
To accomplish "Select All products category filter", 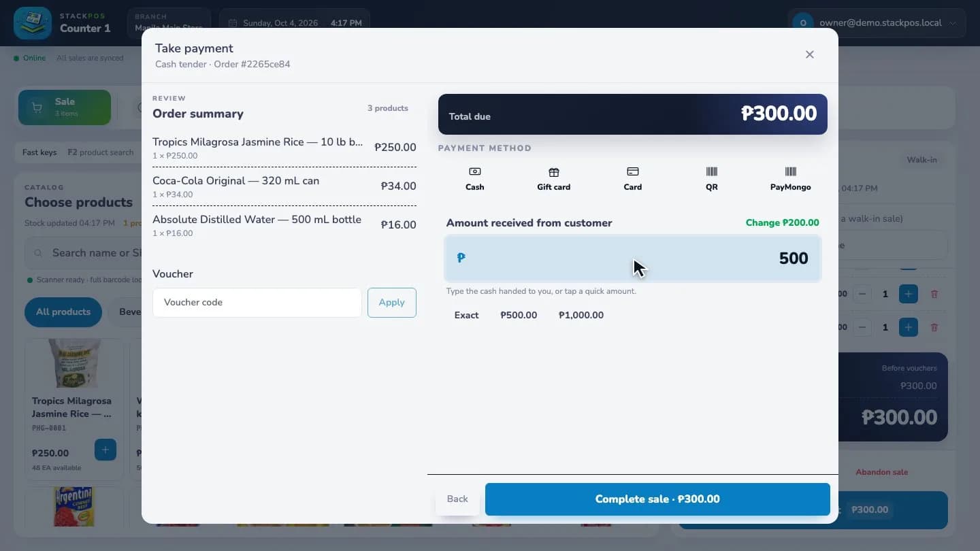I will point(63,312).
